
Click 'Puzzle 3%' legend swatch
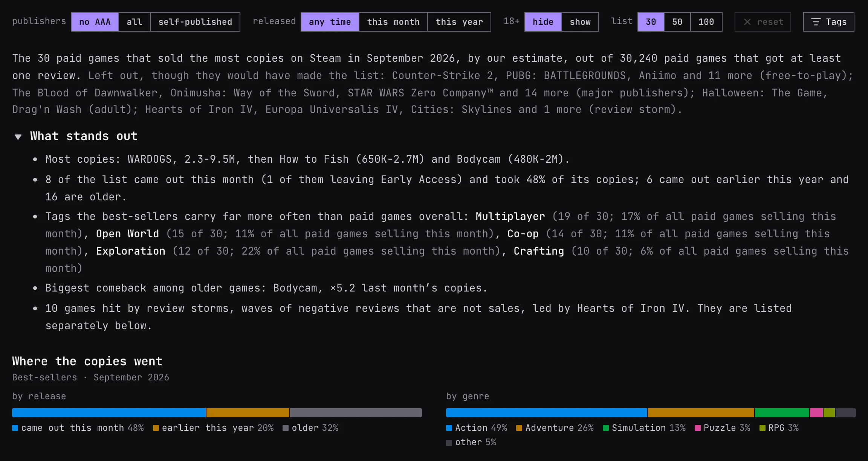click(x=698, y=428)
